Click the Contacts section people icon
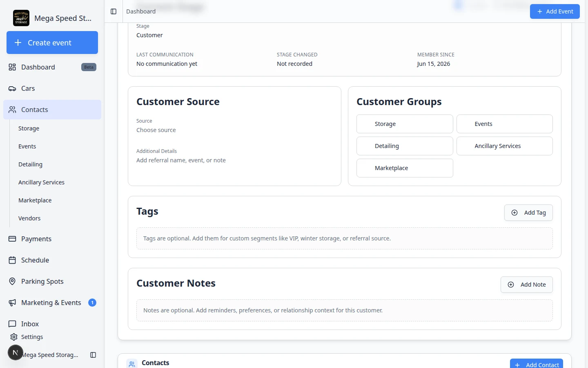Screen dimensions: 588x368 point(132,364)
